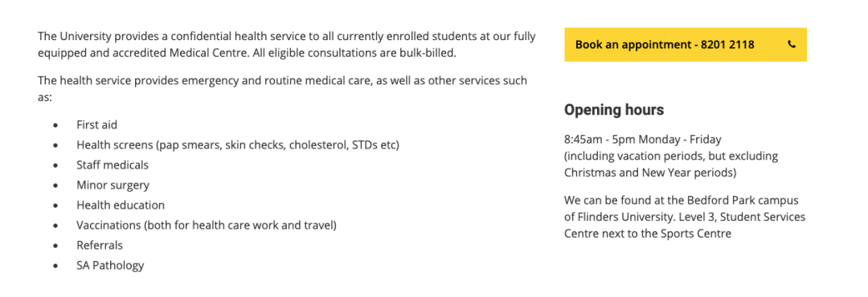Click the First aid list item
Screen dimensions: 868x297
pyautogui.click(x=97, y=125)
